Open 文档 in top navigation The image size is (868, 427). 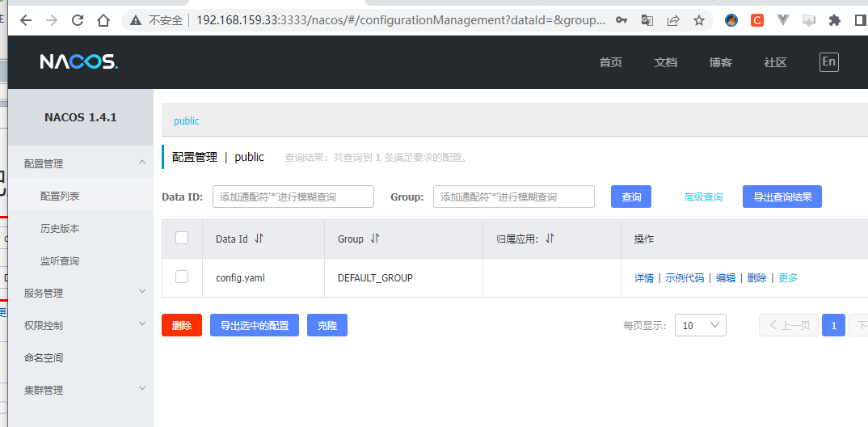[665, 62]
